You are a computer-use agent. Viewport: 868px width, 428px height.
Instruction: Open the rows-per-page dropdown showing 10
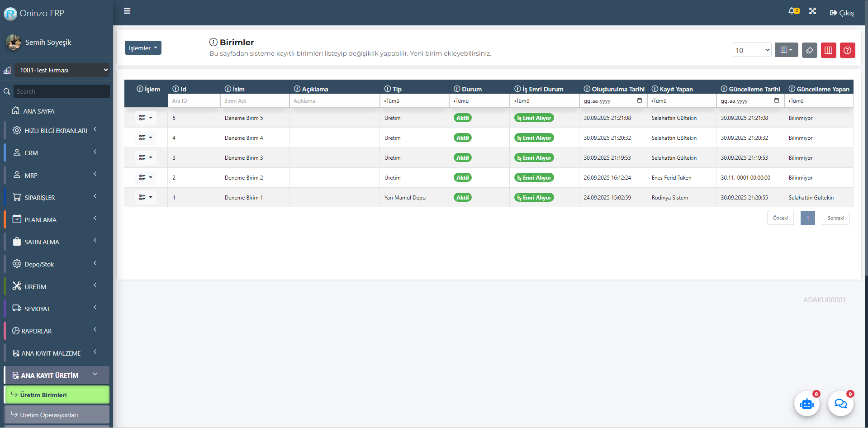752,50
